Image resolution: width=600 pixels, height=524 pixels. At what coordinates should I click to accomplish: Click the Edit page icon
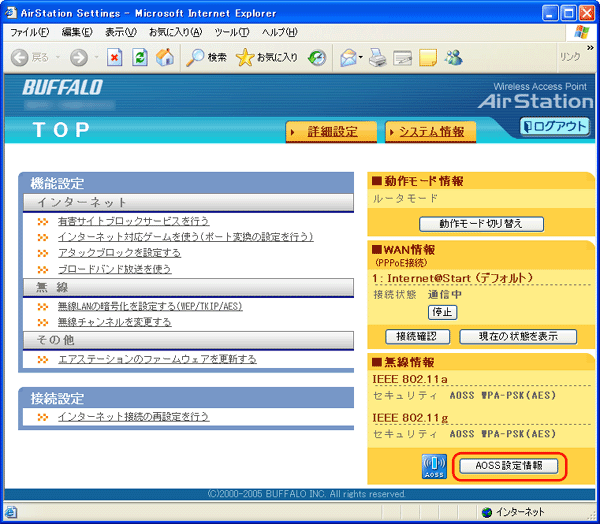(x=403, y=58)
